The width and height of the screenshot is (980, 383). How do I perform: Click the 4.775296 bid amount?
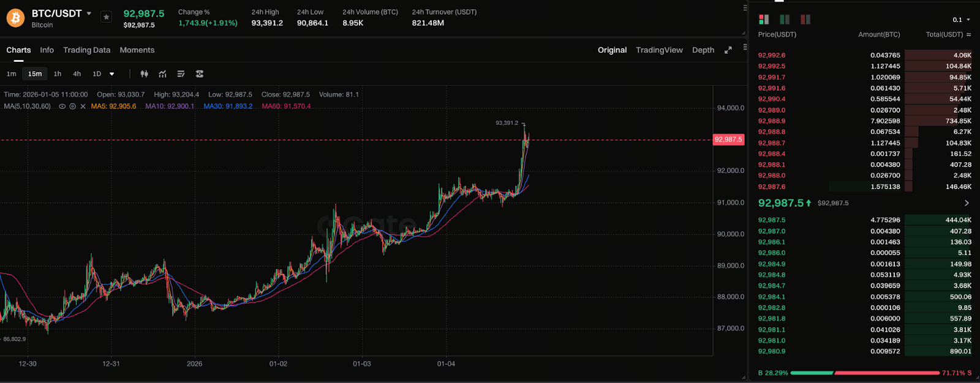coord(885,220)
